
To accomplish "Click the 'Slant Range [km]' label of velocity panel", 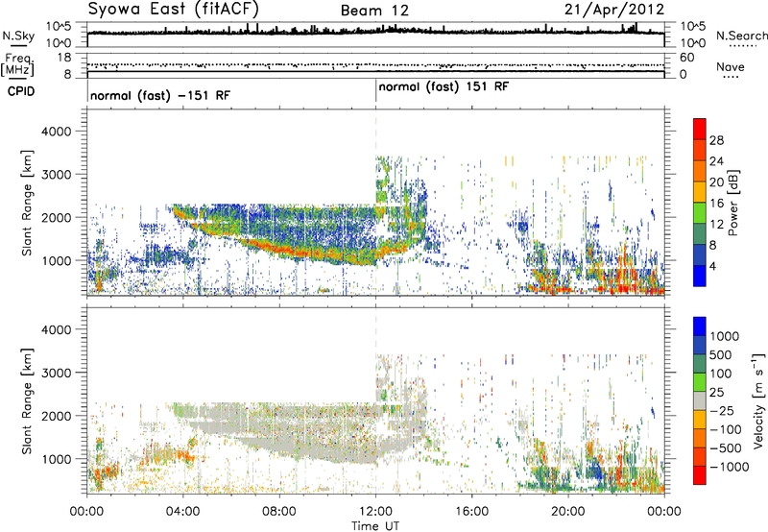I will [27, 400].
